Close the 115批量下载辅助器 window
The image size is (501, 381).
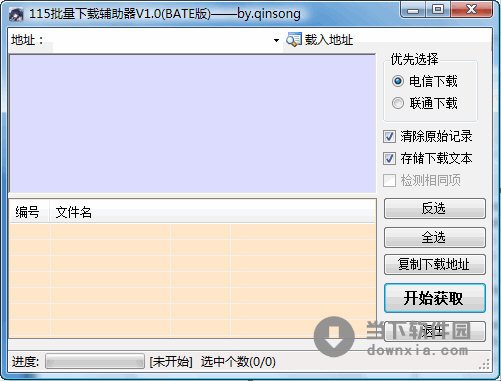pyautogui.click(x=471, y=9)
